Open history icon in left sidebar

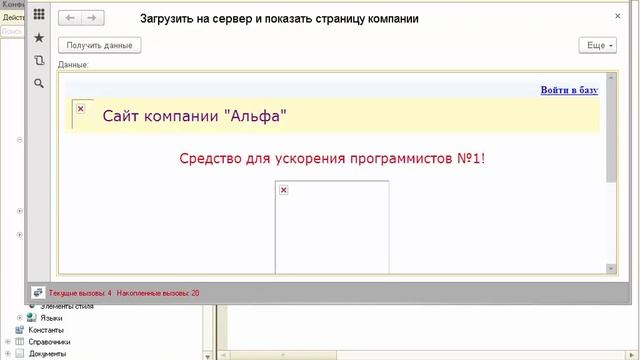[39, 60]
